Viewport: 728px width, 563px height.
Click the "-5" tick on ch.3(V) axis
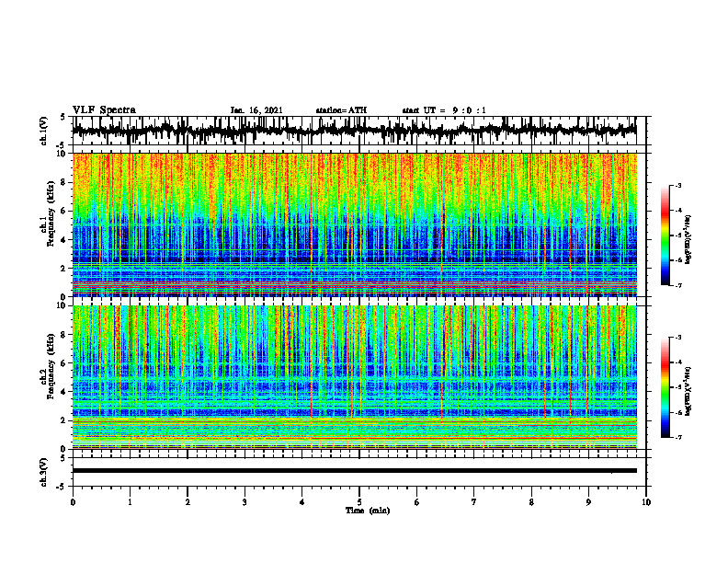[61, 487]
